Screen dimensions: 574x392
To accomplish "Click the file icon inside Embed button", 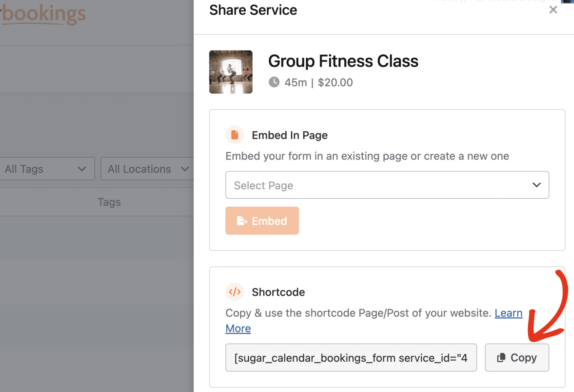I will click(242, 221).
